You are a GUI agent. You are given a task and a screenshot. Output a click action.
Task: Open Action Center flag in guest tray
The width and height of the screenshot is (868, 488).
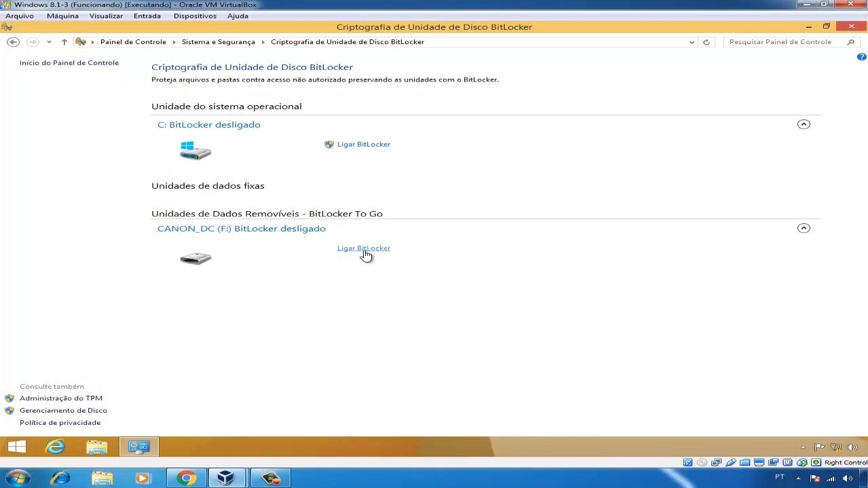click(819, 447)
